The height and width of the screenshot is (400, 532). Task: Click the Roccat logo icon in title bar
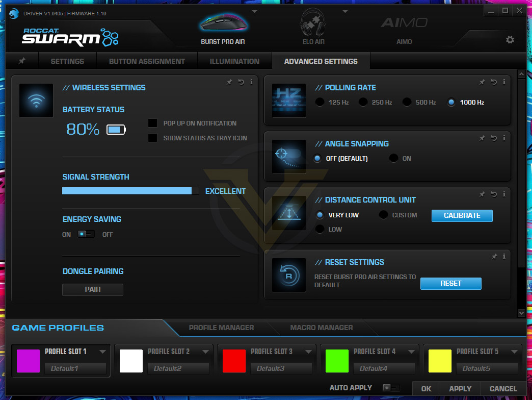pyautogui.click(x=14, y=14)
